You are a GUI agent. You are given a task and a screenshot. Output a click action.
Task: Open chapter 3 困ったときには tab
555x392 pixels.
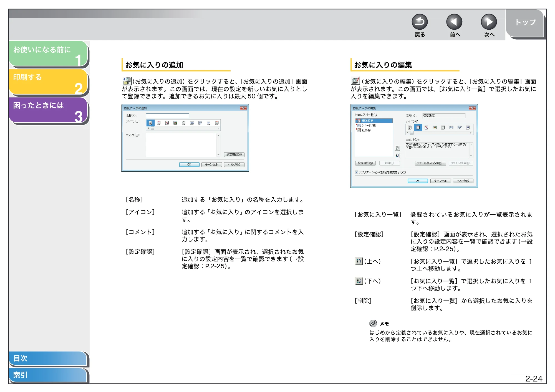[x=48, y=110]
